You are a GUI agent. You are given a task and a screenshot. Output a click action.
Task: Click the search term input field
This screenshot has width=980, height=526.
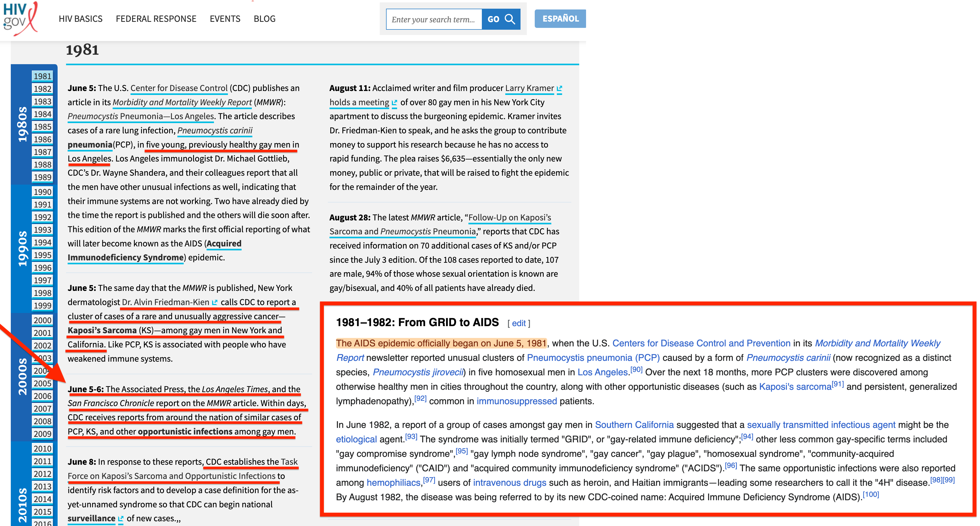pos(434,19)
